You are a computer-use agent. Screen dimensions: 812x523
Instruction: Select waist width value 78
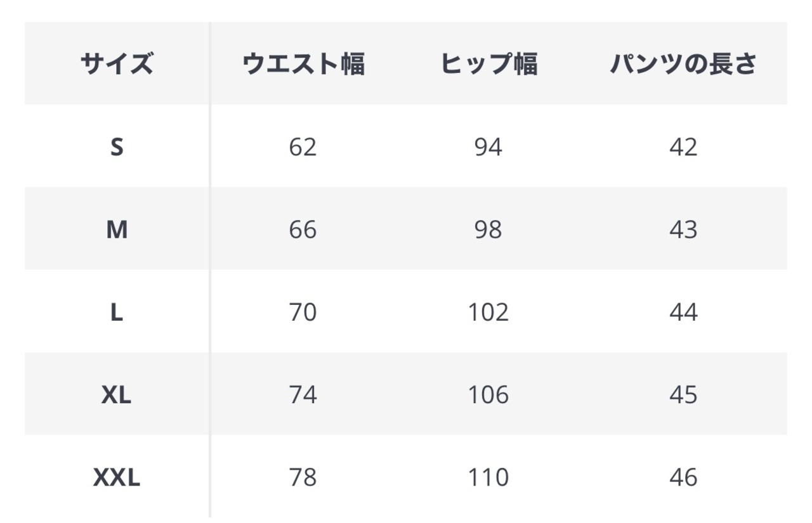(303, 477)
